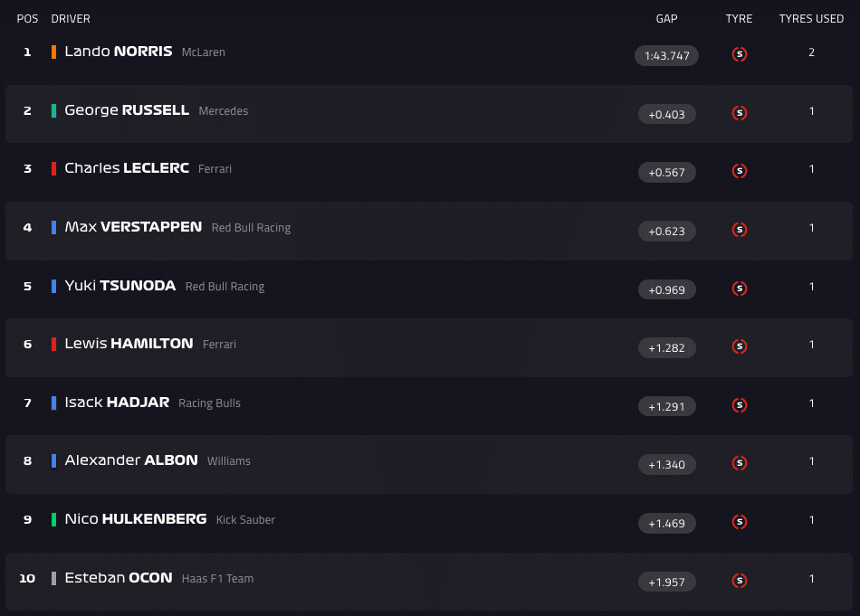Click the teal Mercedes color bar next to Russell

coord(54,110)
